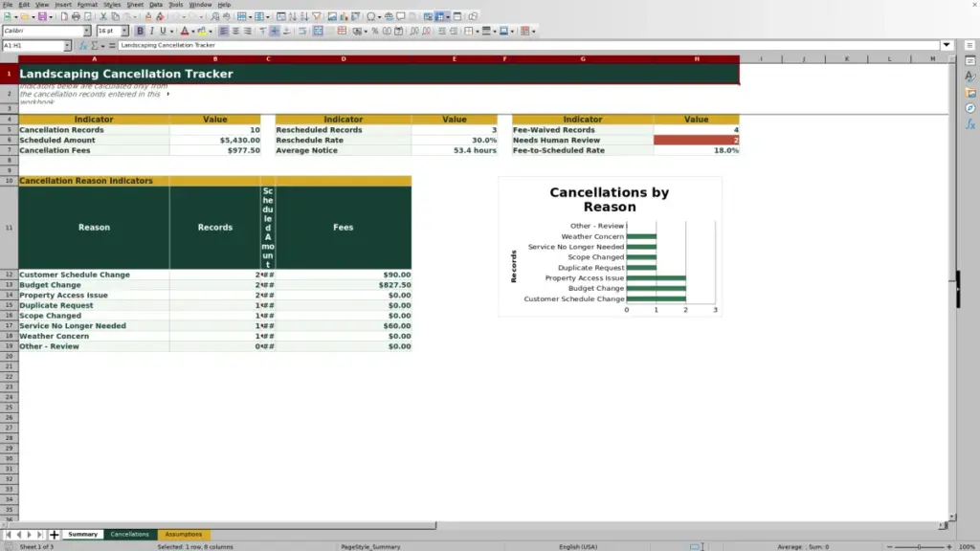Adjust the zoom slider
The height and width of the screenshot is (551, 980).
pyautogui.click(x=919, y=546)
